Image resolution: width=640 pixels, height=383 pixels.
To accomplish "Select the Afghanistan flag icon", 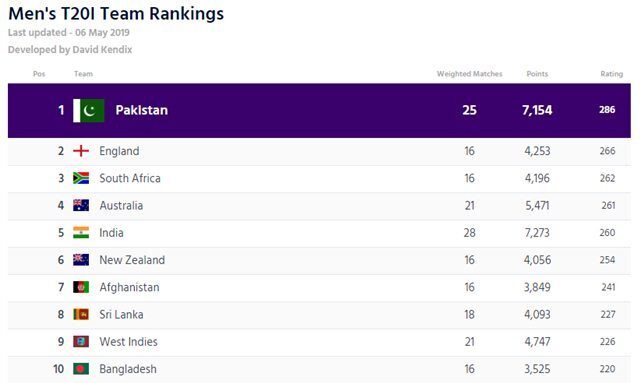I will [x=81, y=287].
